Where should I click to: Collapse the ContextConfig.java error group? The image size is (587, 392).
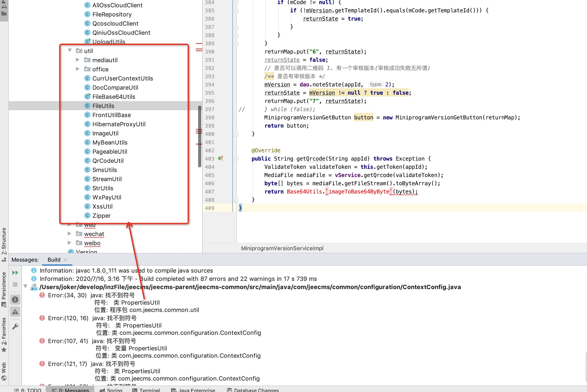25,287
